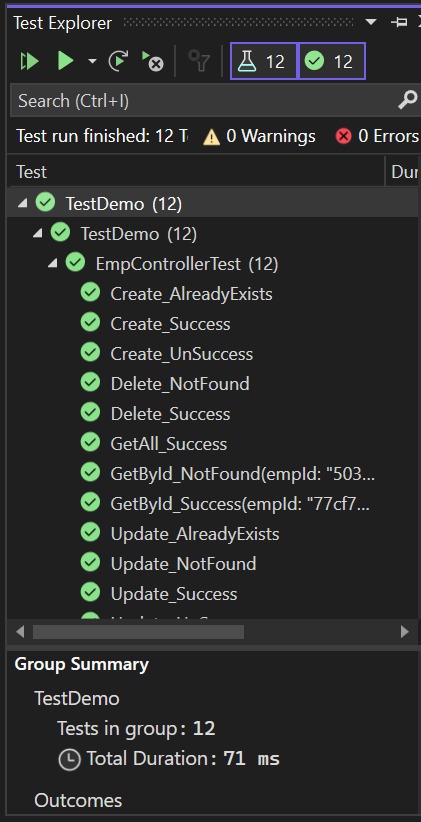421x822 pixels.
Task: Toggle the auto-hide pin icon
Action: click(400, 22)
